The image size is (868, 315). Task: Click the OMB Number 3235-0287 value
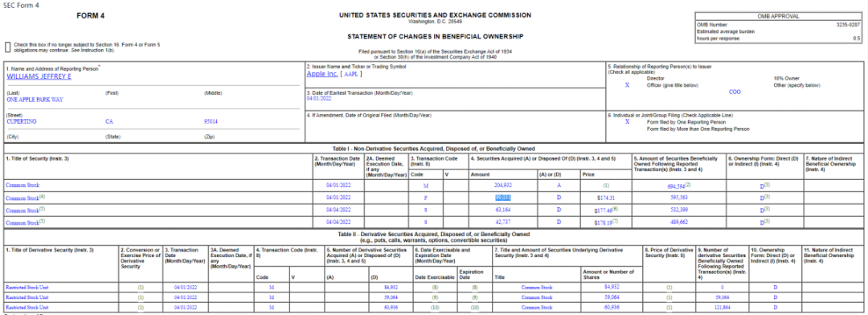(848, 25)
